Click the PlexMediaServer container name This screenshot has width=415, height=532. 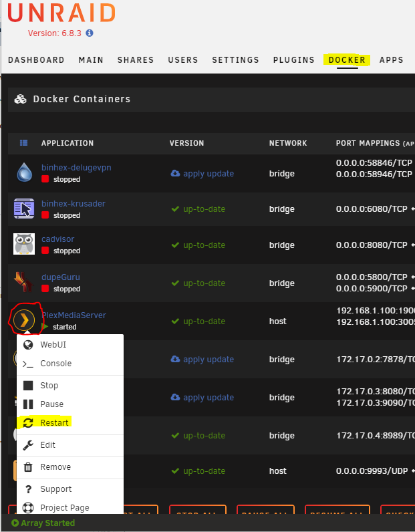click(74, 315)
